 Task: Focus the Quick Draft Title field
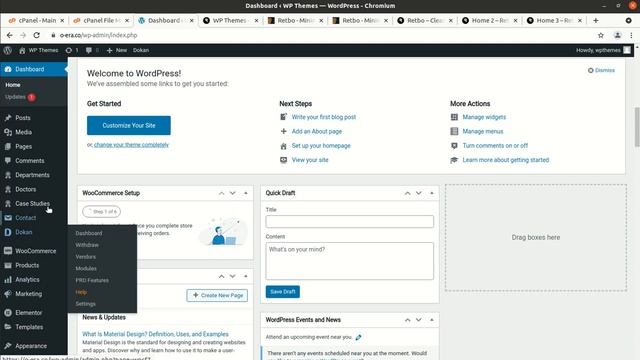pyautogui.click(x=349, y=221)
